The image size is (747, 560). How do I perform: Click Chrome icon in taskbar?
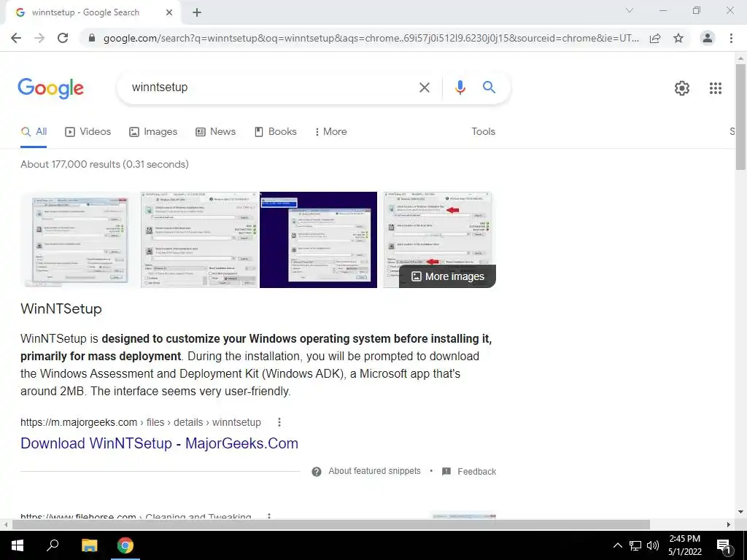(125, 545)
